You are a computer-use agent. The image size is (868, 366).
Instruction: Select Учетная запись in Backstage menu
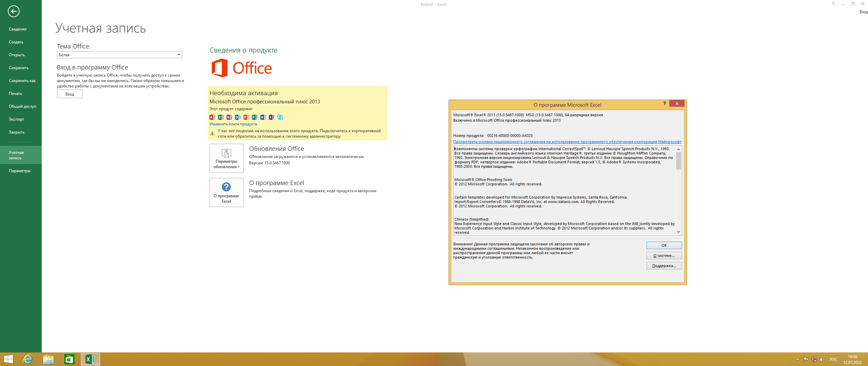pyautogui.click(x=21, y=155)
